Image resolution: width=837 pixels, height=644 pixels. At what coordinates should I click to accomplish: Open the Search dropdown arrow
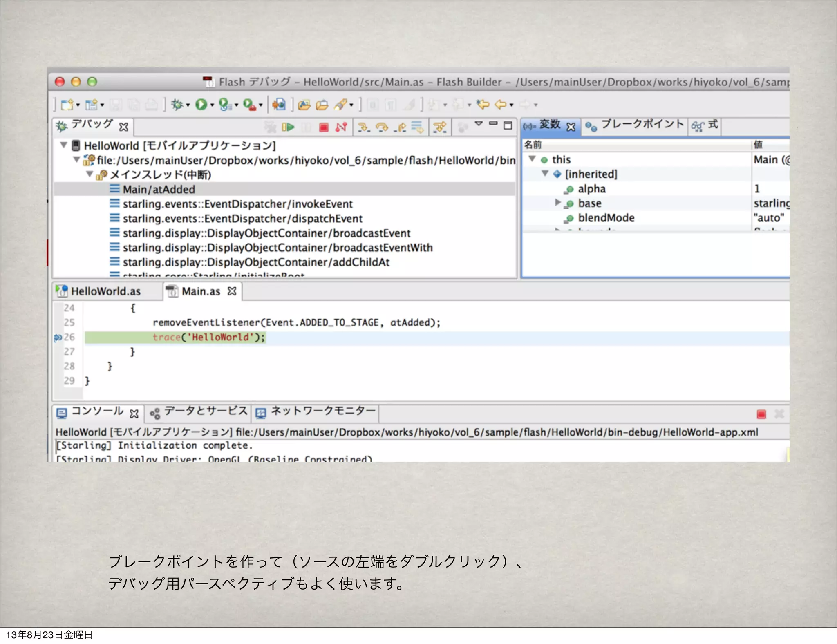point(351,105)
